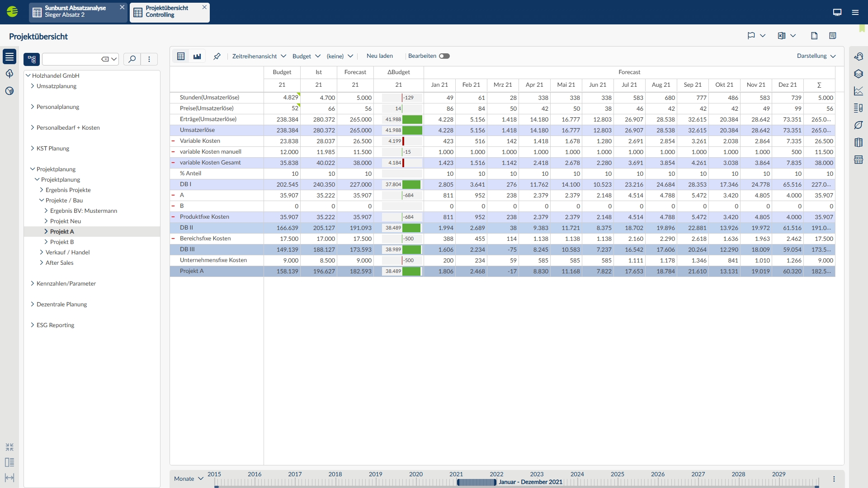Expand the Umsatzplanung tree node

pos(33,86)
